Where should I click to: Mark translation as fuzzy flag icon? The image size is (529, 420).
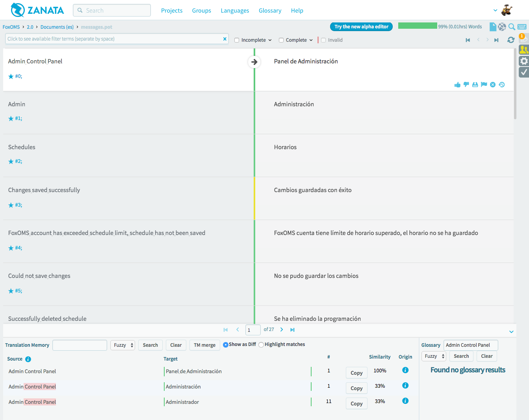pyautogui.click(x=484, y=84)
